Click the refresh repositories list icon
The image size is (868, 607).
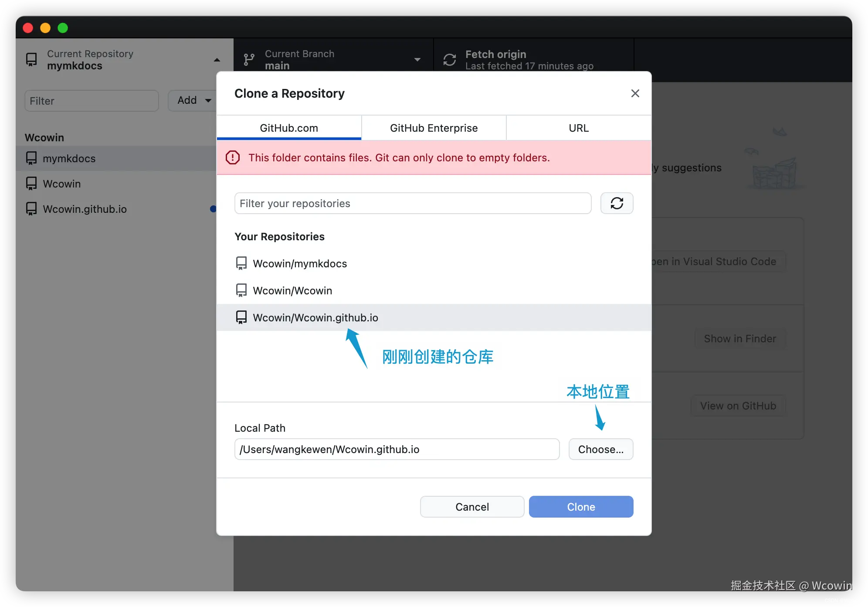[x=617, y=203]
